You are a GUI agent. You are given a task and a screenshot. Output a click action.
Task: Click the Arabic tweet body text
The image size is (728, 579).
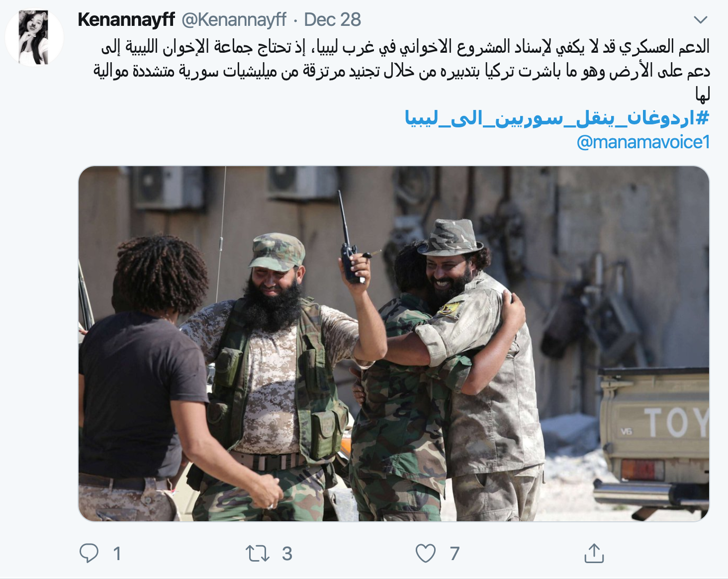pyautogui.click(x=402, y=70)
